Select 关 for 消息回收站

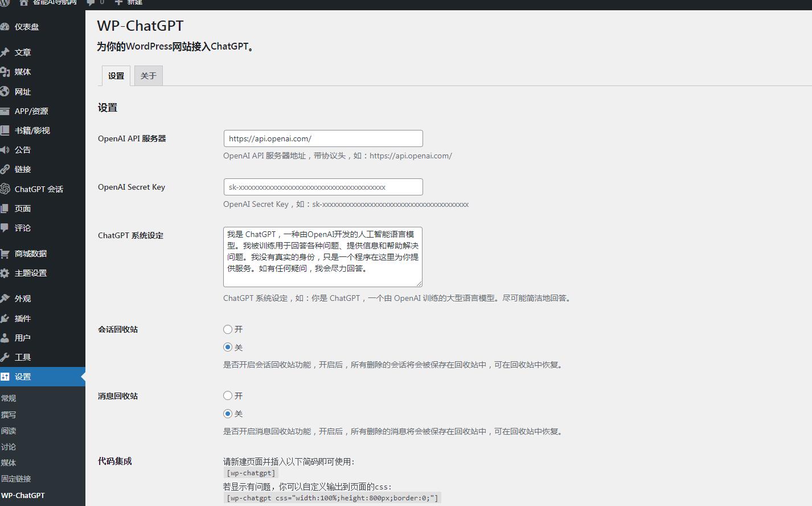(228, 414)
